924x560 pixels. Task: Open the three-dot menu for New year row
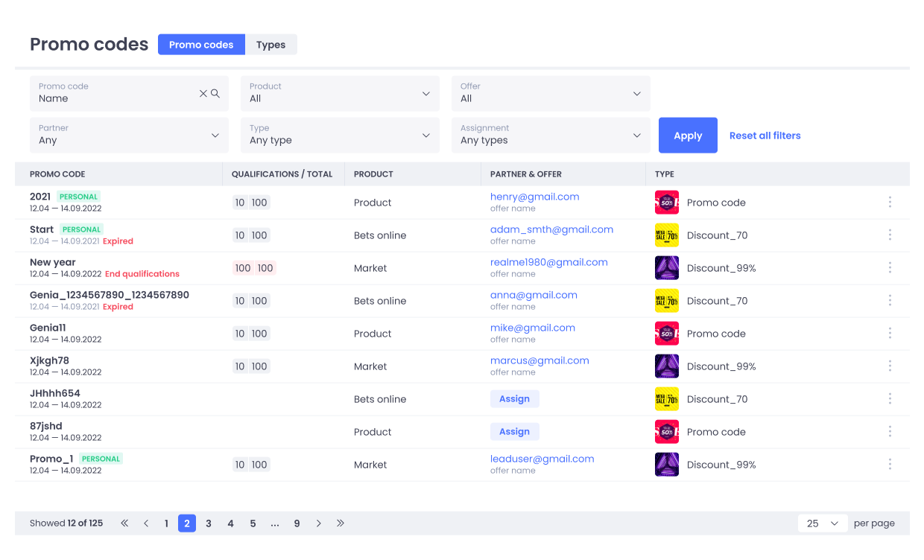890,268
